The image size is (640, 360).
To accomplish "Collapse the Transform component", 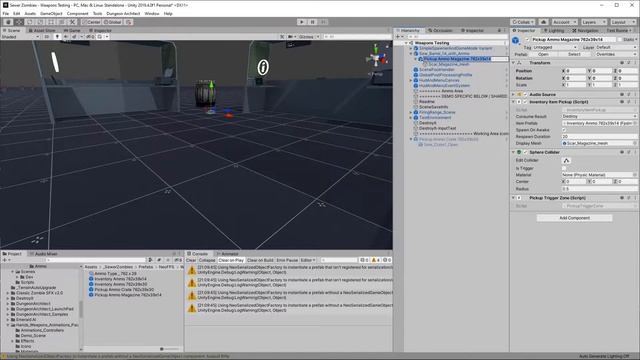I will coord(513,63).
